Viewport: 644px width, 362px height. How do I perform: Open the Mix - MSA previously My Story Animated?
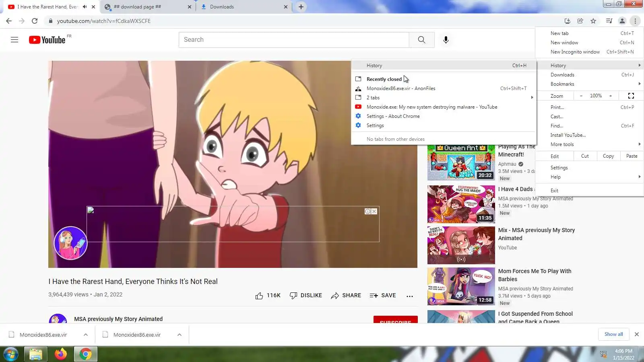coord(537,234)
